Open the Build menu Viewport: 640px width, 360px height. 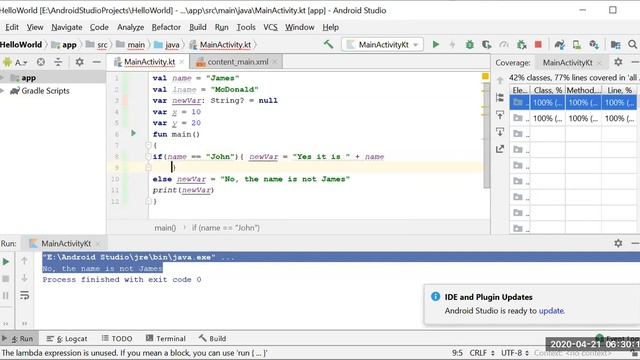tap(198, 27)
